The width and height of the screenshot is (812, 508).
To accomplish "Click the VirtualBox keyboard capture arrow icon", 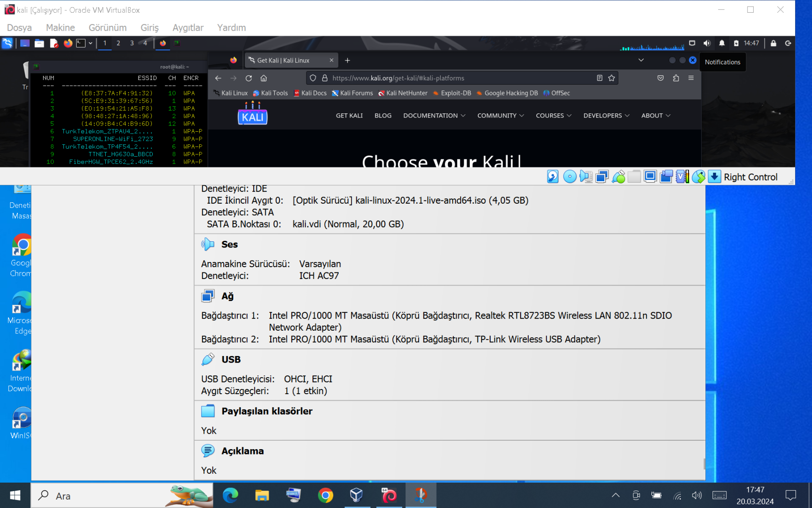I will coord(714,177).
